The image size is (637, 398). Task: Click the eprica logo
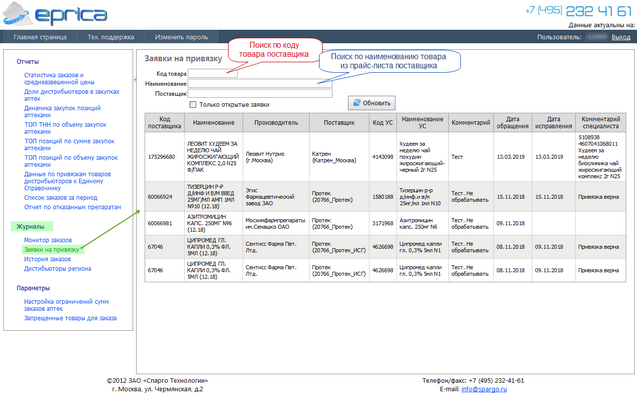(55, 14)
